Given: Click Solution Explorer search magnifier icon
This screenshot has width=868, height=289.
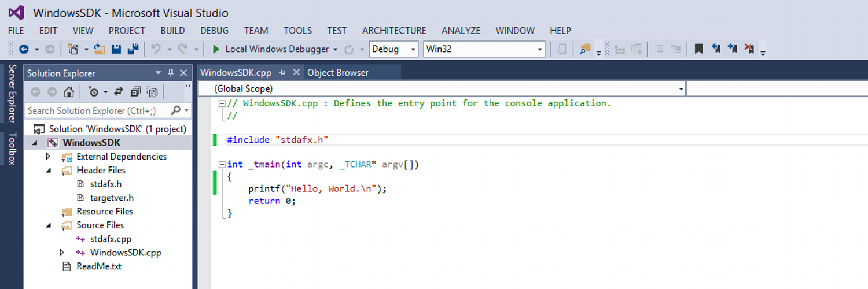Looking at the screenshot, I should point(176,110).
